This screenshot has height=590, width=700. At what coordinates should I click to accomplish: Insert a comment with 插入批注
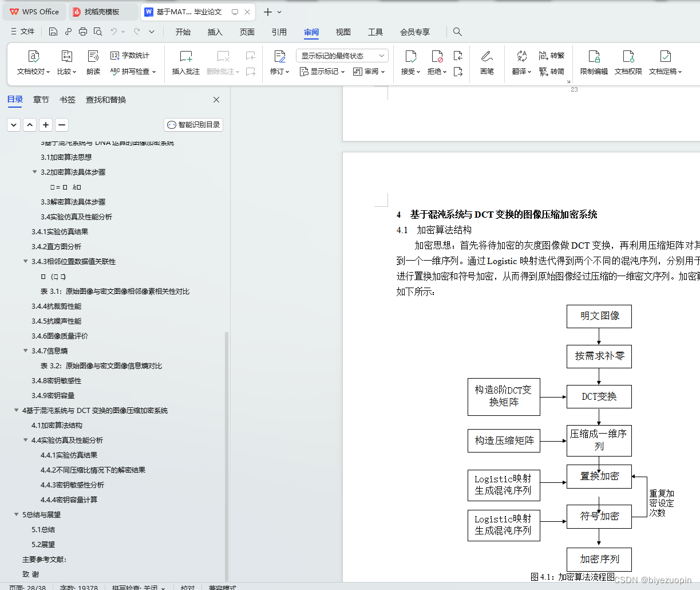186,63
